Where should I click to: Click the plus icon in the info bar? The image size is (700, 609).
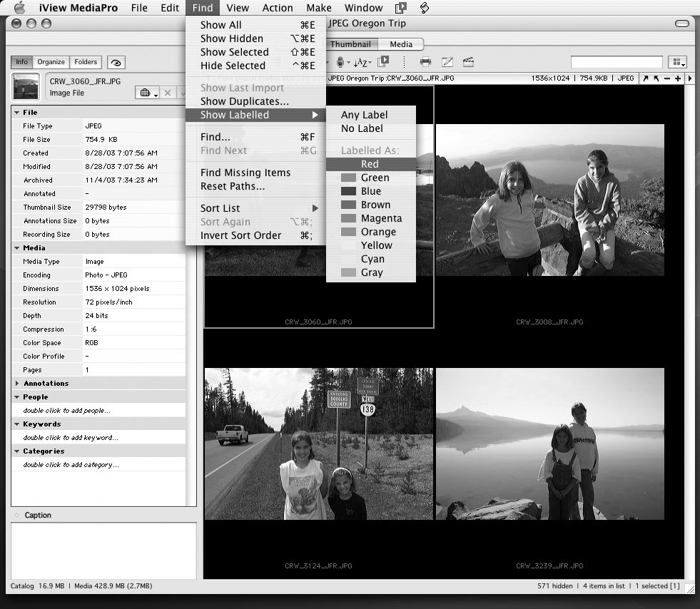click(678, 78)
